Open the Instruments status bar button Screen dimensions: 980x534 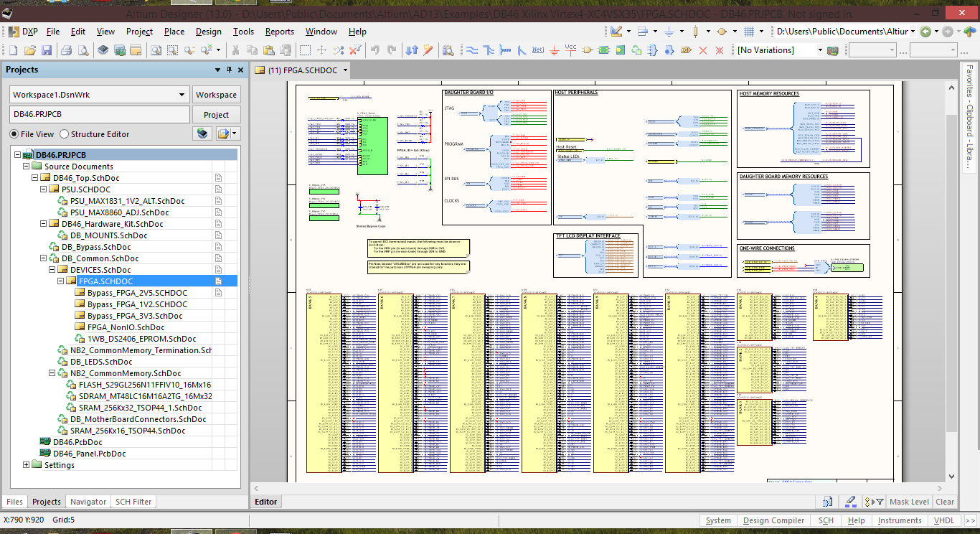(x=900, y=520)
